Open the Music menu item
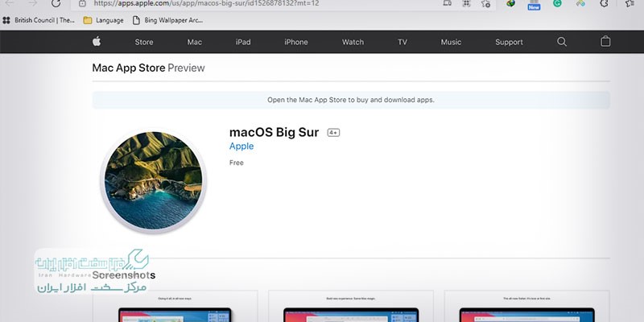 [451, 42]
